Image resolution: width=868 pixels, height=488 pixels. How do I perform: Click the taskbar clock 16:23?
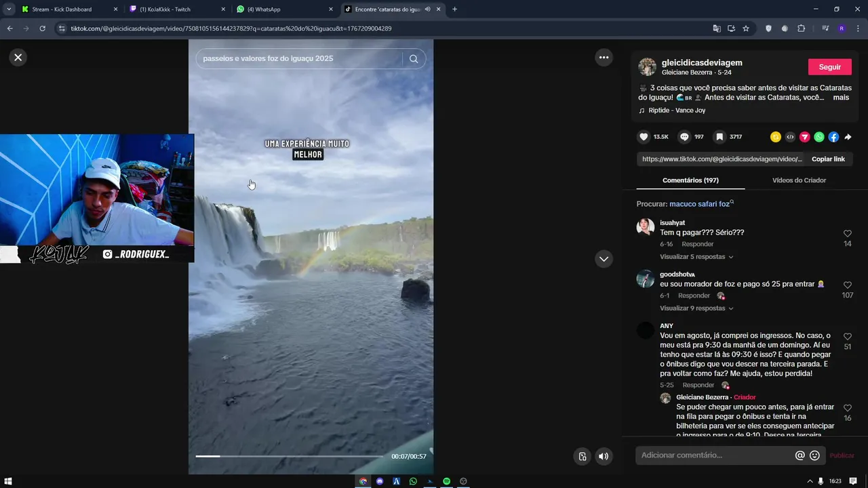coord(835,481)
